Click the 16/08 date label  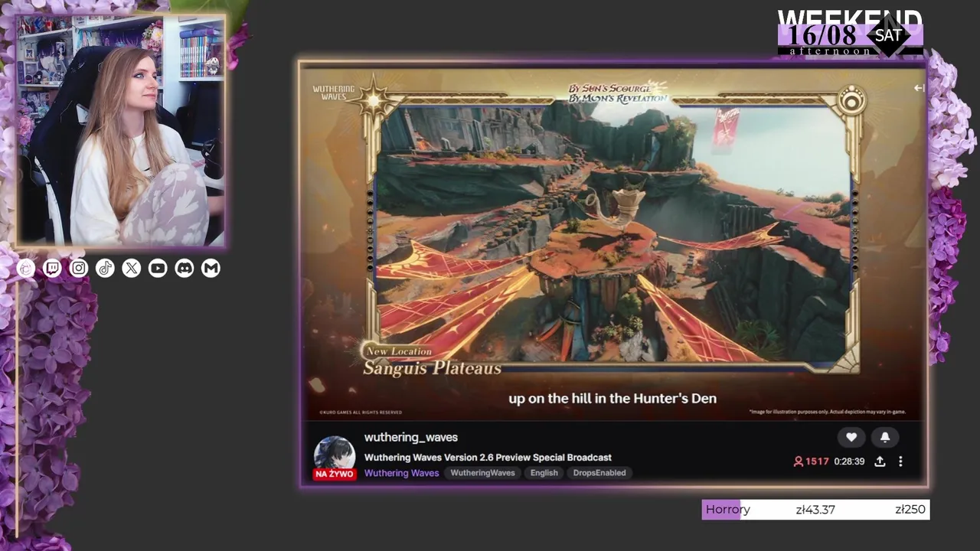(x=822, y=35)
